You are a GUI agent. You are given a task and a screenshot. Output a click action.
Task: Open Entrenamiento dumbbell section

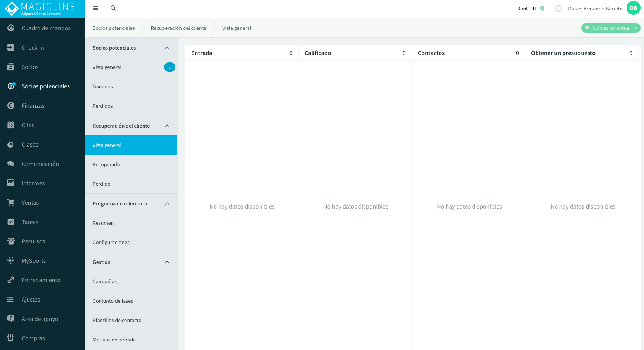coord(42,280)
